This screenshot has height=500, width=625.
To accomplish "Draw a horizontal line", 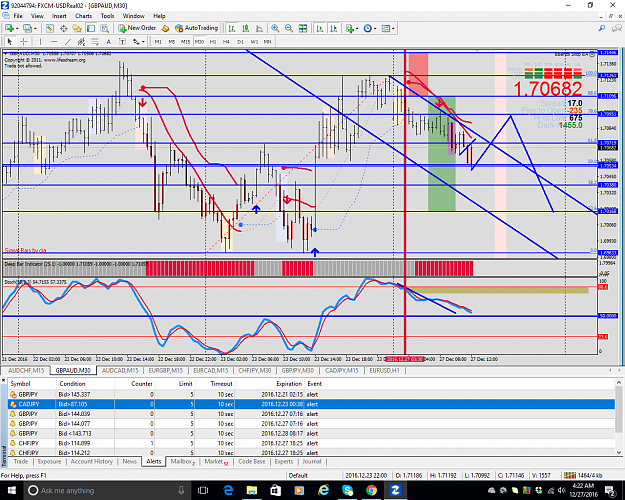I will (x=54, y=41).
